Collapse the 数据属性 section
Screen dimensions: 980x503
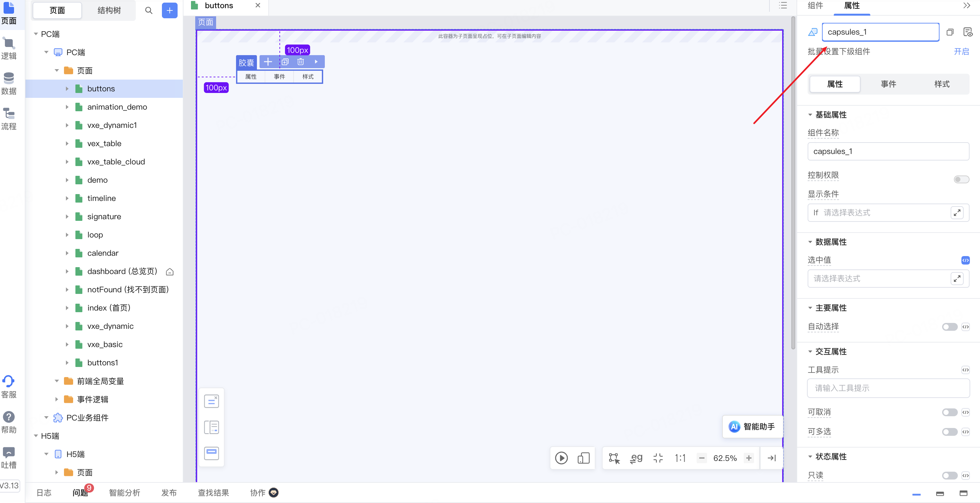click(810, 242)
